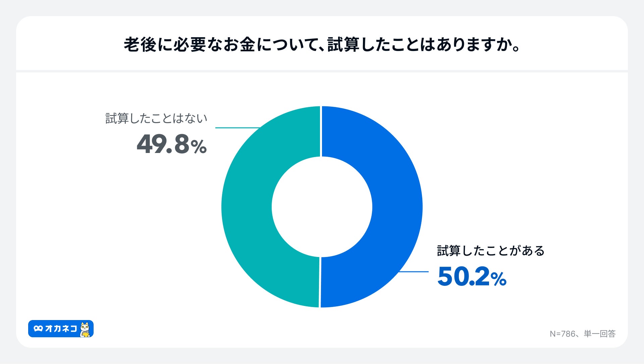The width and height of the screenshot is (644, 364).
Task: Click the cat mascot holding a purse
Action: click(85, 329)
